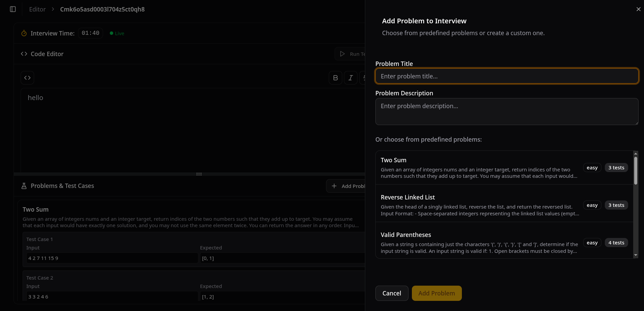Select the Cmk6o5asd0003l704z5ct0qh8 breadcrumb title

102,9
